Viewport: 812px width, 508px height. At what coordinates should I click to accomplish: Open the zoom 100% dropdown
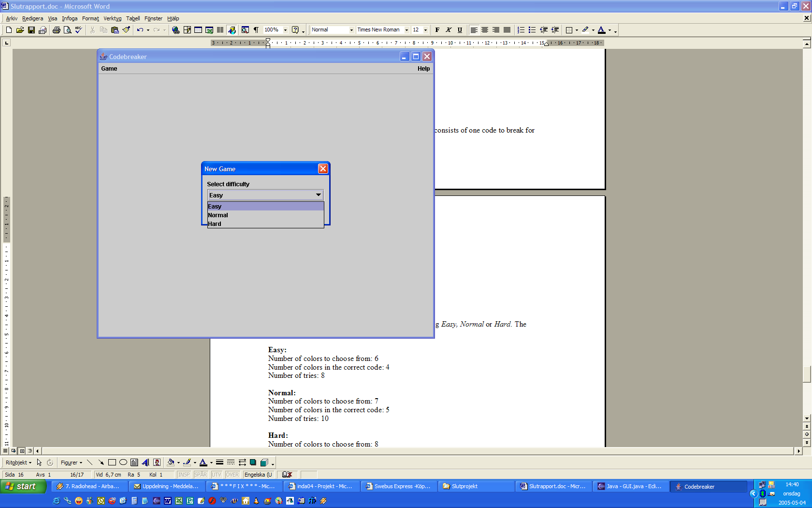(285, 30)
